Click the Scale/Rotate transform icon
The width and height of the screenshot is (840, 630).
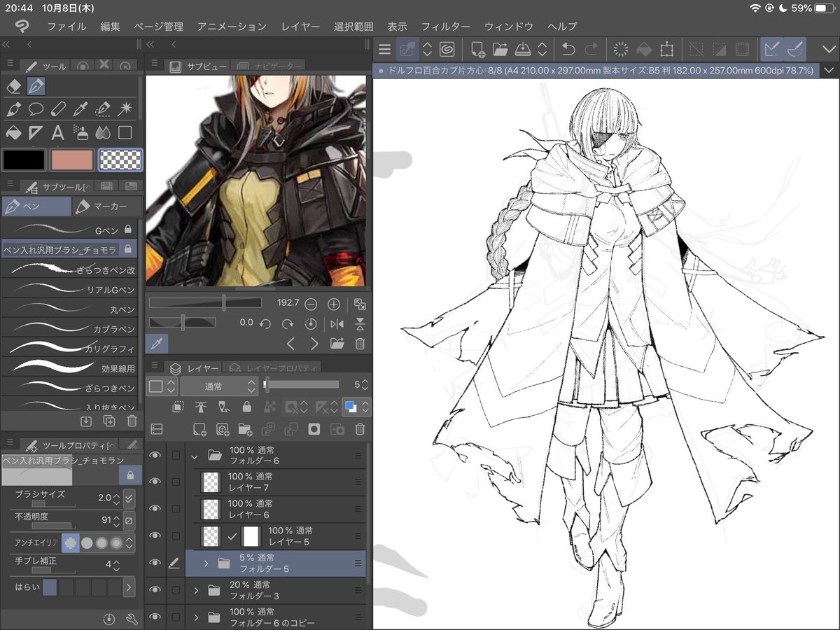pyautogui.click(x=666, y=49)
